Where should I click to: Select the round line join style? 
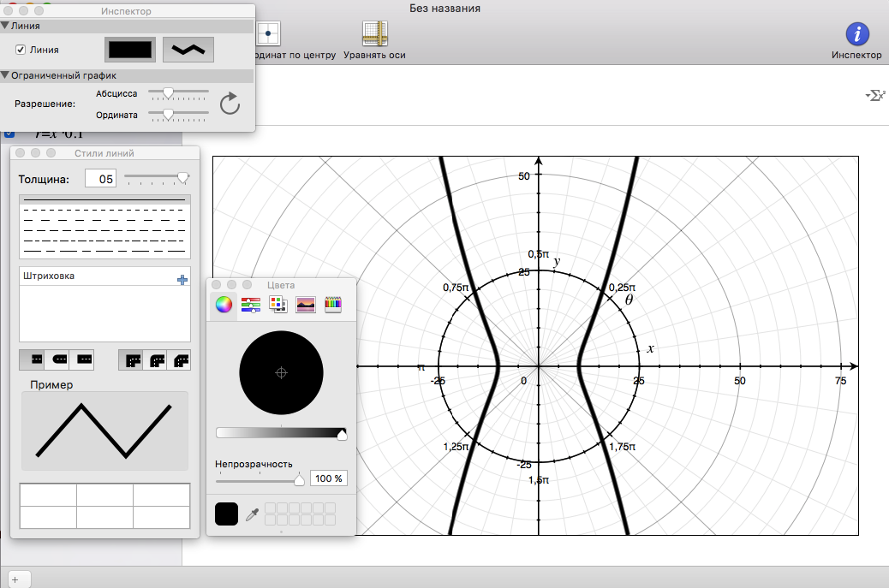(157, 360)
